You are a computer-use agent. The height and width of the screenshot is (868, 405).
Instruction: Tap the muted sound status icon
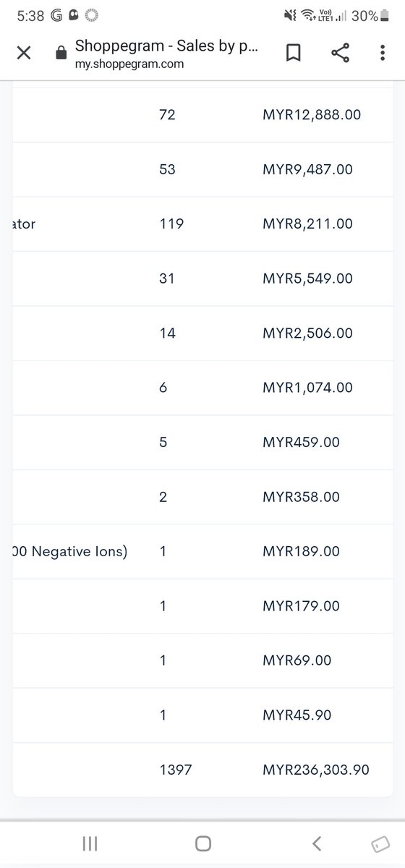pos(290,14)
